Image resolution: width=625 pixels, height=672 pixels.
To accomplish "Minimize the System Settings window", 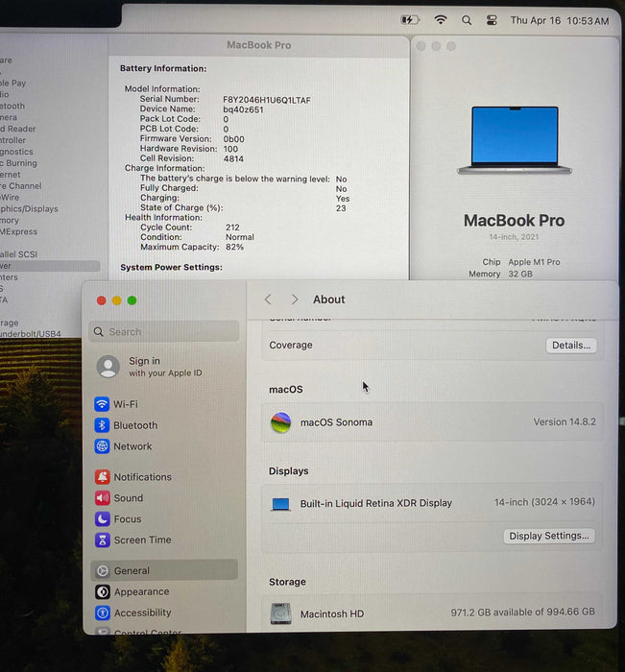I will pos(116,300).
